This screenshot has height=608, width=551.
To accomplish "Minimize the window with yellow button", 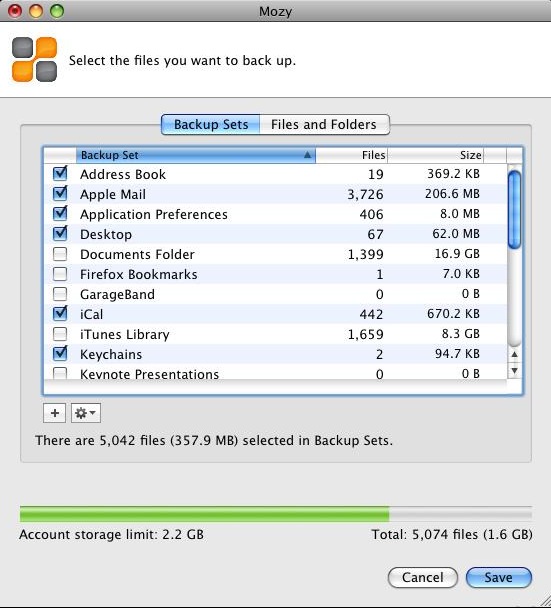I will pos(36,11).
